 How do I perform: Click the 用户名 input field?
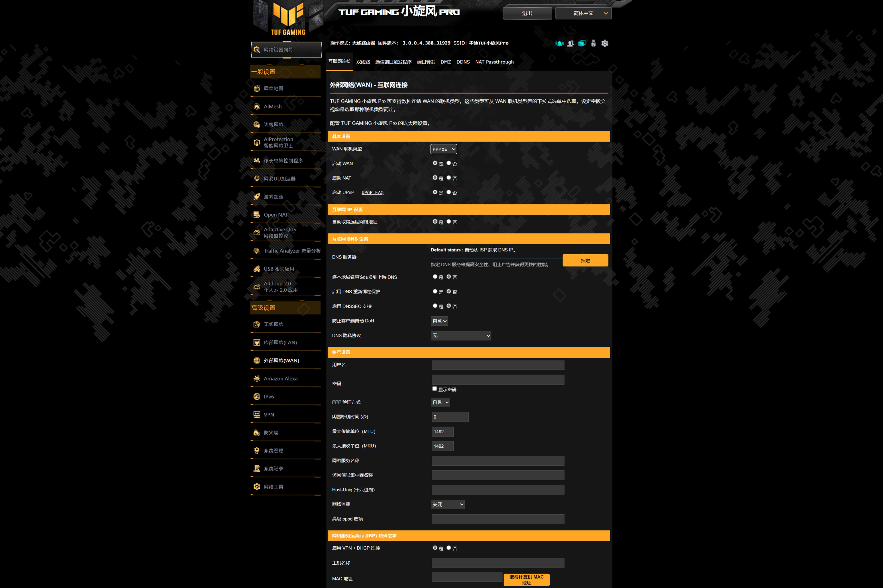pos(498,365)
